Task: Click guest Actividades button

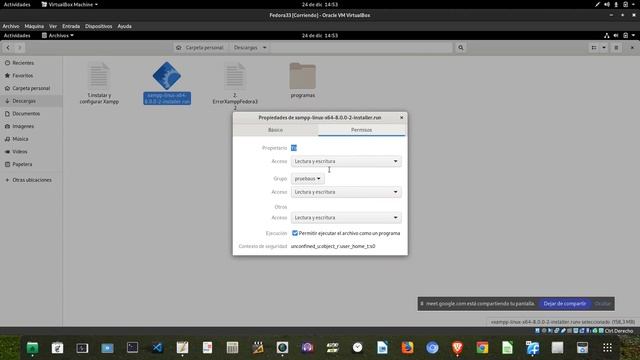Action: coord(17,36)
